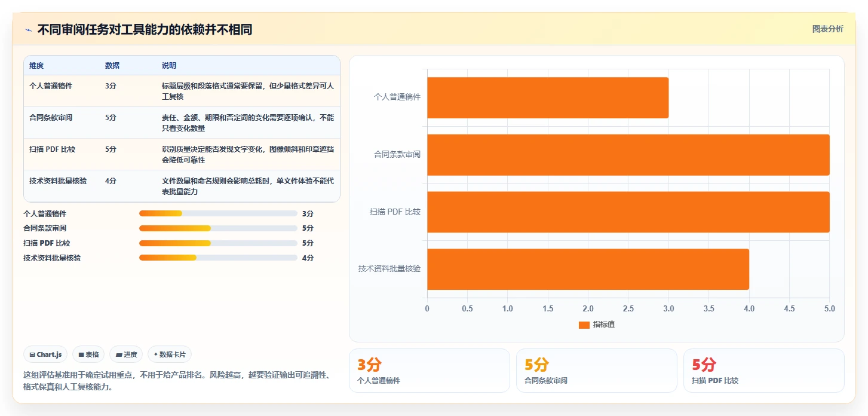Click the 维度 column header
The height and width of the screenshot is (416, 868).
pyautogui.click(x=36, y=66)
